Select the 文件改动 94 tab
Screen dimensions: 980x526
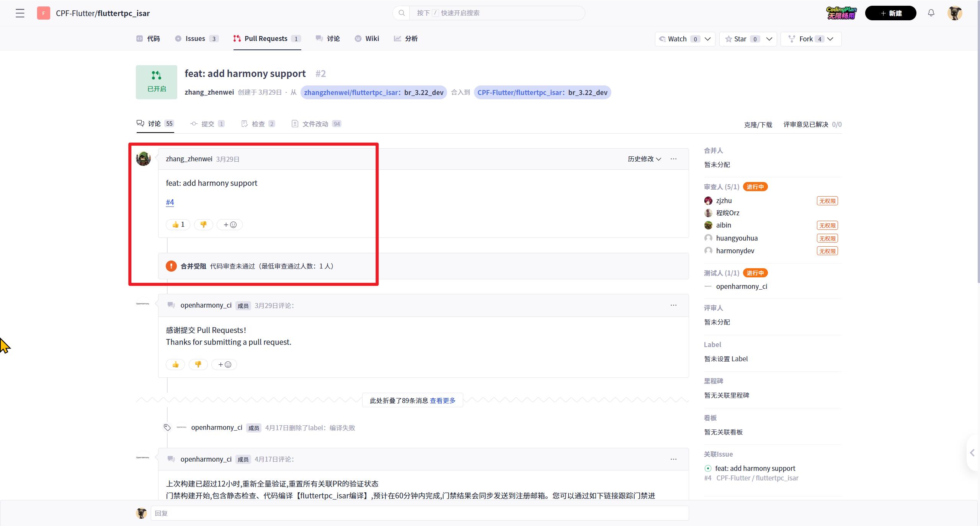tap(316, 124)
